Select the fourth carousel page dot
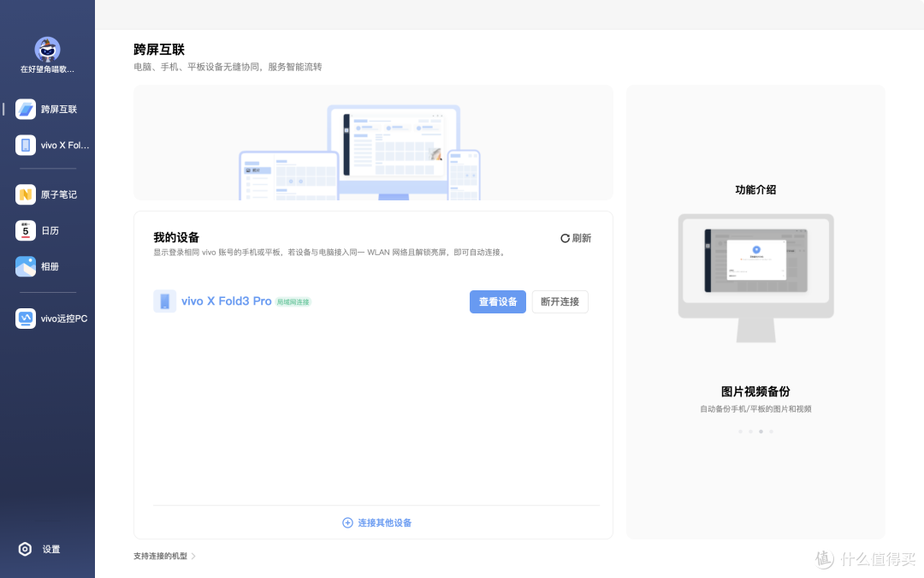This screenshot has width=924, height=578. click(772, 432)
